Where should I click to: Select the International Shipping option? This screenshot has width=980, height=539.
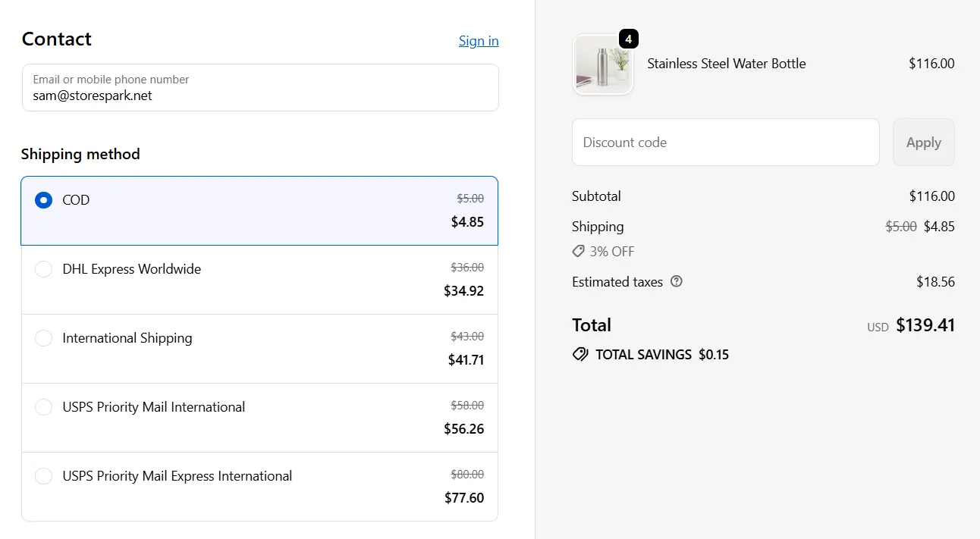coord(43,338)
